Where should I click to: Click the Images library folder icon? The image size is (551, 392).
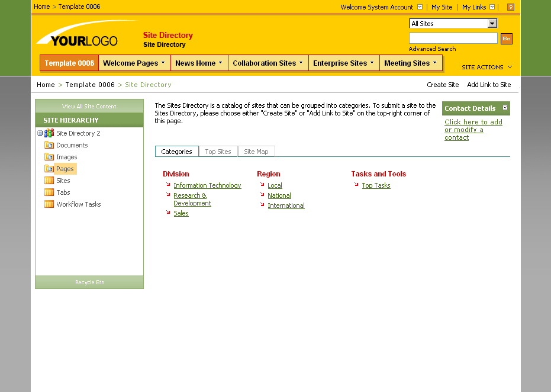[x=49, y=157]
